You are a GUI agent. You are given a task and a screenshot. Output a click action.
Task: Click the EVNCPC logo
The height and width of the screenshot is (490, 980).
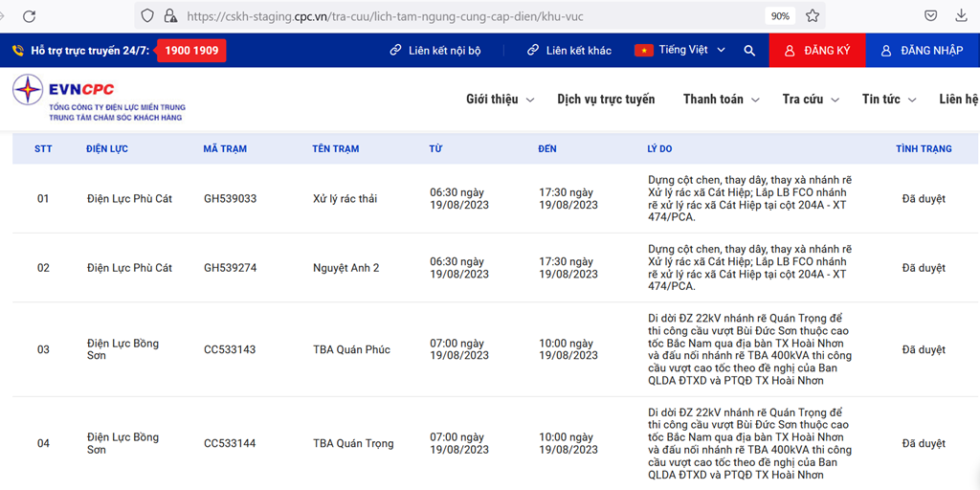(x=99, y=100)
